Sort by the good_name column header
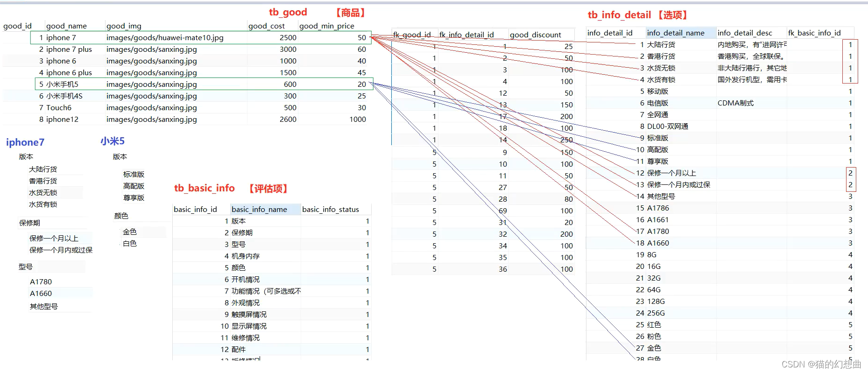Screen dimensions: 868x373 [66, 26]
